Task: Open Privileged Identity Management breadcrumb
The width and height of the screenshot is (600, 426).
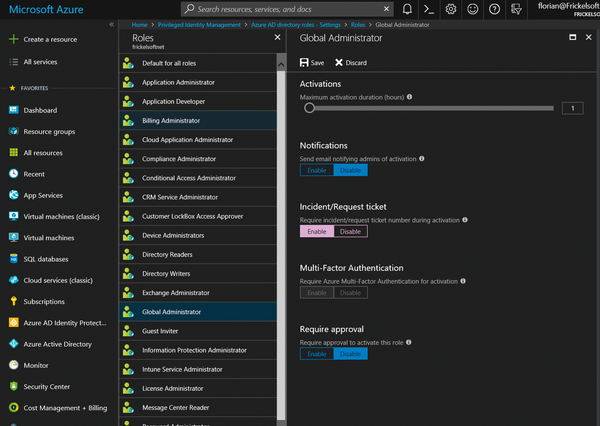Action: click(x=199, y=24)
